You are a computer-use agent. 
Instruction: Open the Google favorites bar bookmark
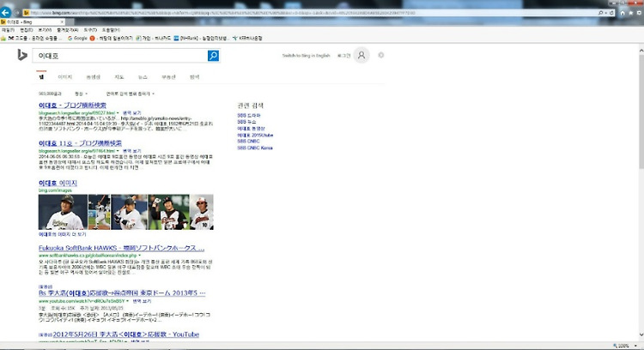click(77, 38)
